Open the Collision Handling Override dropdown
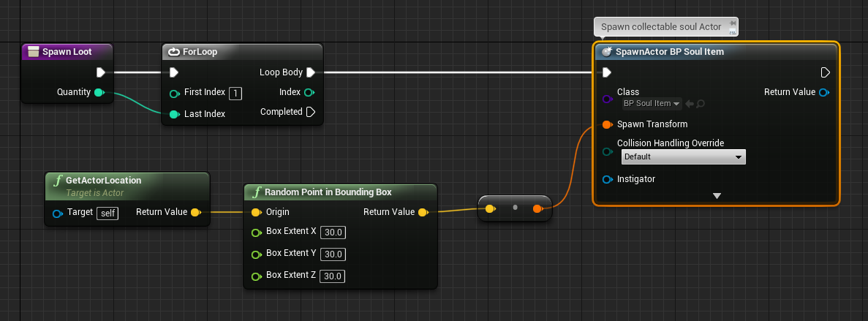The width and height of the screenshot is (868, 321). click(x=684, y=157)
